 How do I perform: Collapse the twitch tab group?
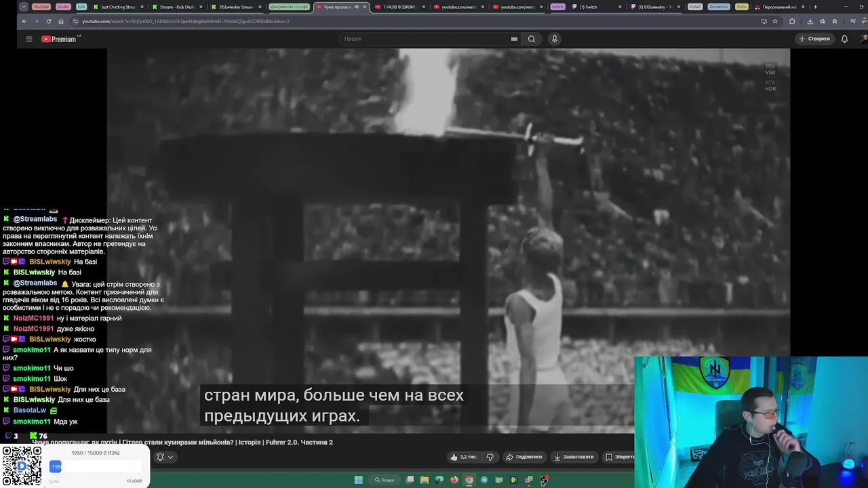557,7
